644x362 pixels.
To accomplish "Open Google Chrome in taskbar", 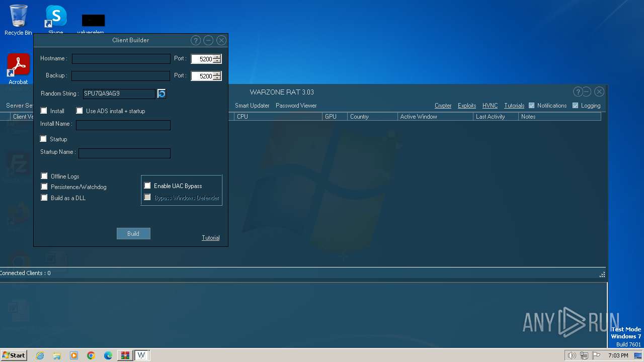I will 91,355.
